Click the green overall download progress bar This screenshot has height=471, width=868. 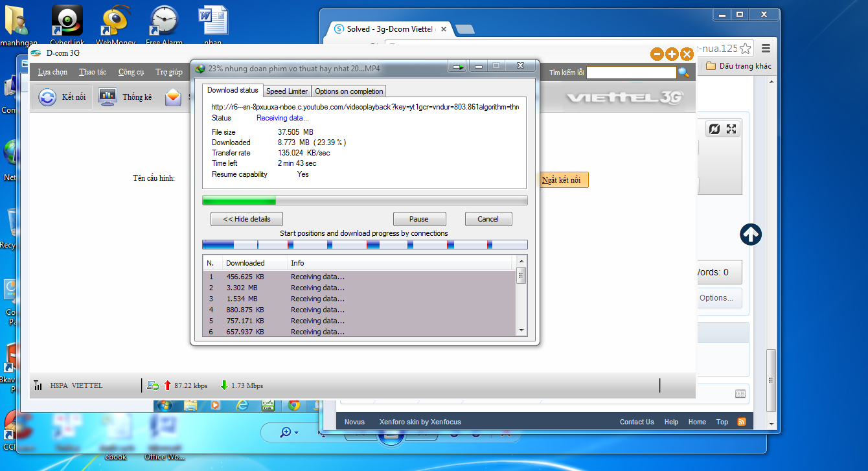(x=365, y=201)
